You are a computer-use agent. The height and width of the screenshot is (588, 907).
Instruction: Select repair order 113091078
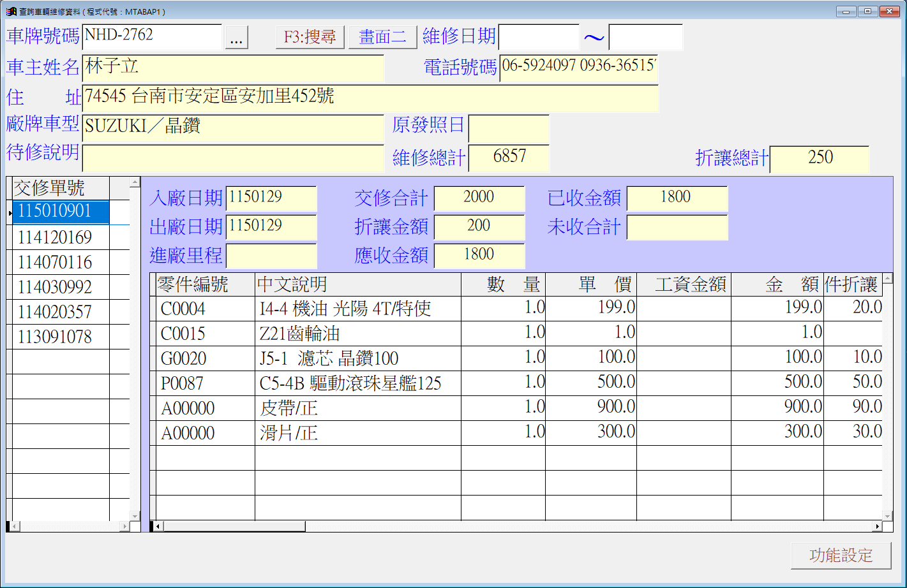click(61, 337)
